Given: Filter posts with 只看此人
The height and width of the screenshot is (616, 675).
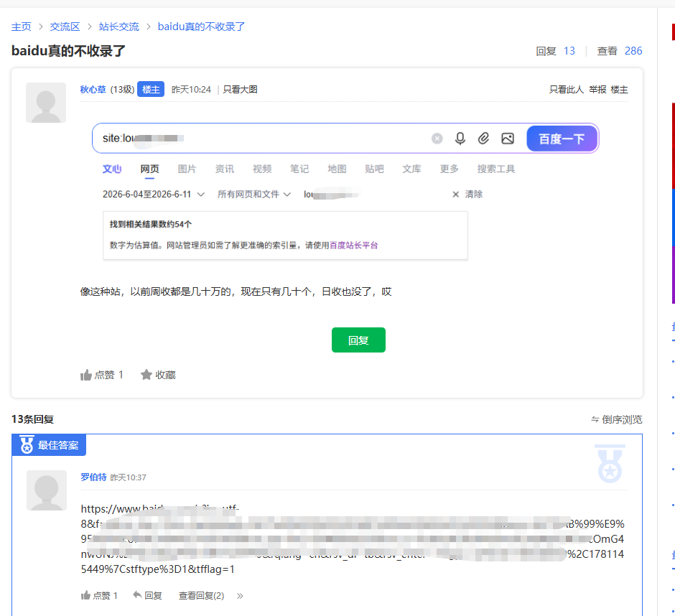Looking at the screenshot, I should tap(567, 90).
